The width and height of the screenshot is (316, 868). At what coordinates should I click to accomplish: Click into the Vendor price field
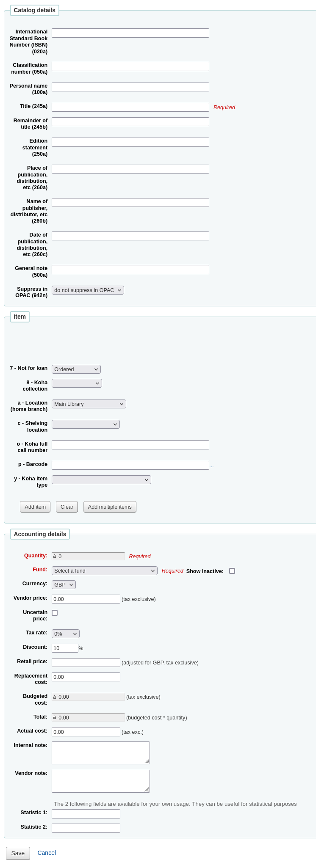[x=86, y=599]
